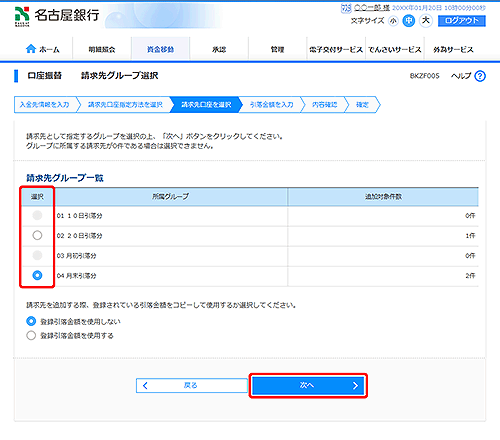Click the 入金先情報を入力 step in the progress bar
The image size is (500, 440).
[x=45, y=105]
